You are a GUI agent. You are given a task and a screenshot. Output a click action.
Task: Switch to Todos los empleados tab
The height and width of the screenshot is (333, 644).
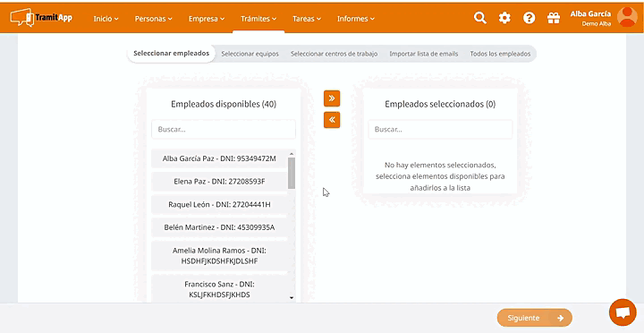[x=500, y=54]
